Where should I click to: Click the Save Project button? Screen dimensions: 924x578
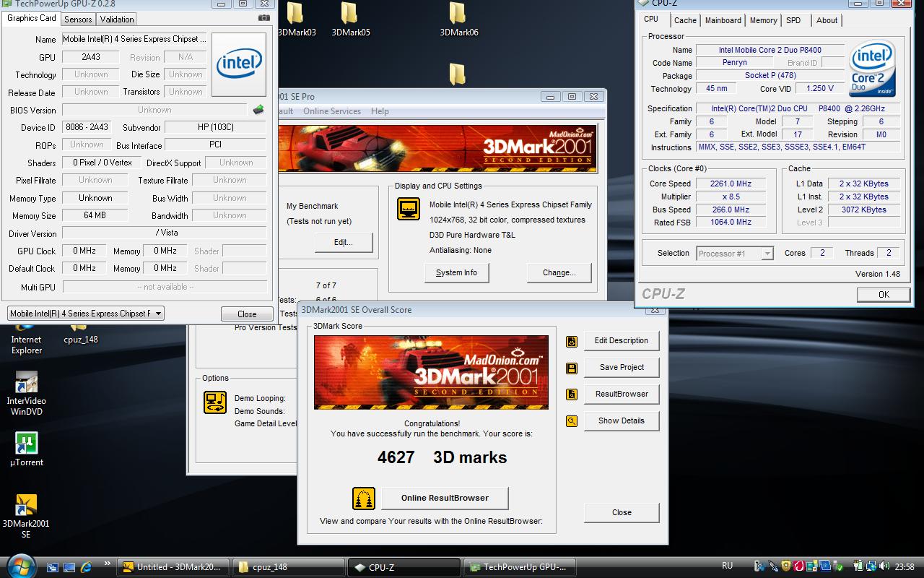coord(622,368)
